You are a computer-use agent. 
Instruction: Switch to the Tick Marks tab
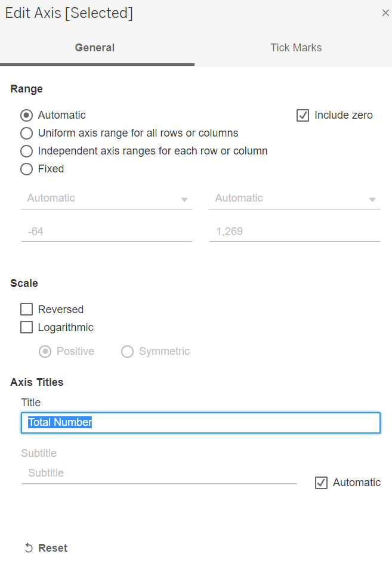click(295, 48)
